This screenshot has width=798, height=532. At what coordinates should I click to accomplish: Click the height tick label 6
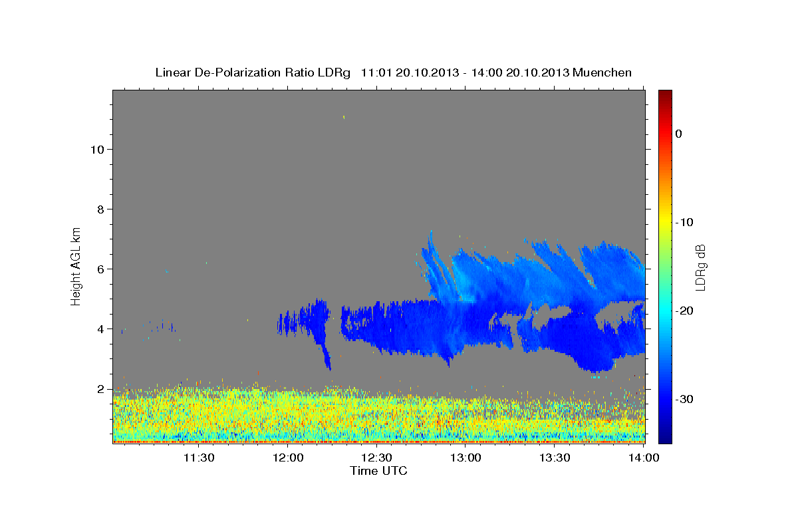tap(100, 269)
